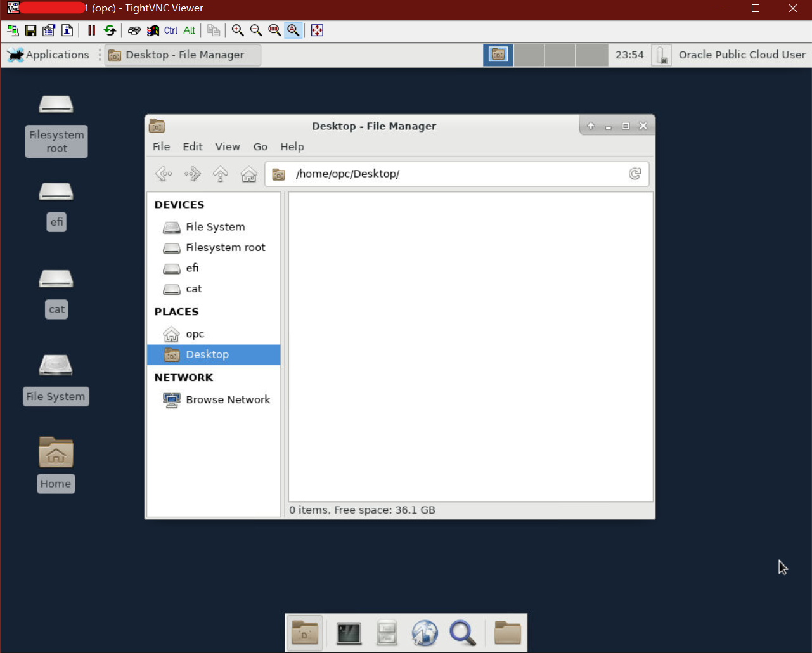
Task: Open the Go menu in File Manager
Action: click(261, 146)
